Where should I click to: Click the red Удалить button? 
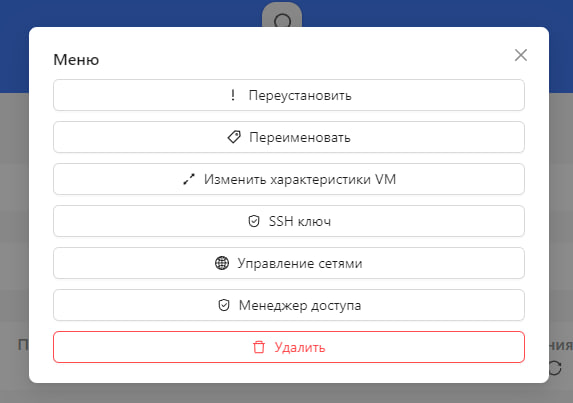point(289,347)
